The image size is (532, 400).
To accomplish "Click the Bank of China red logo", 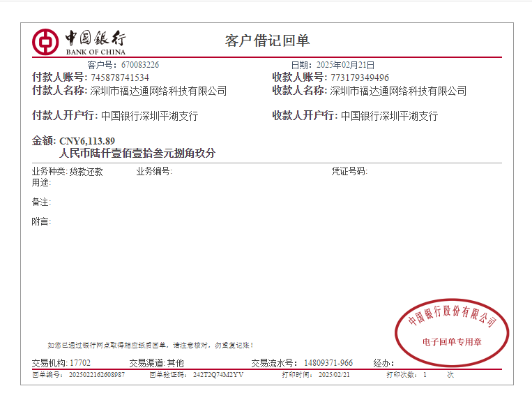I will (x=45, y=42).
